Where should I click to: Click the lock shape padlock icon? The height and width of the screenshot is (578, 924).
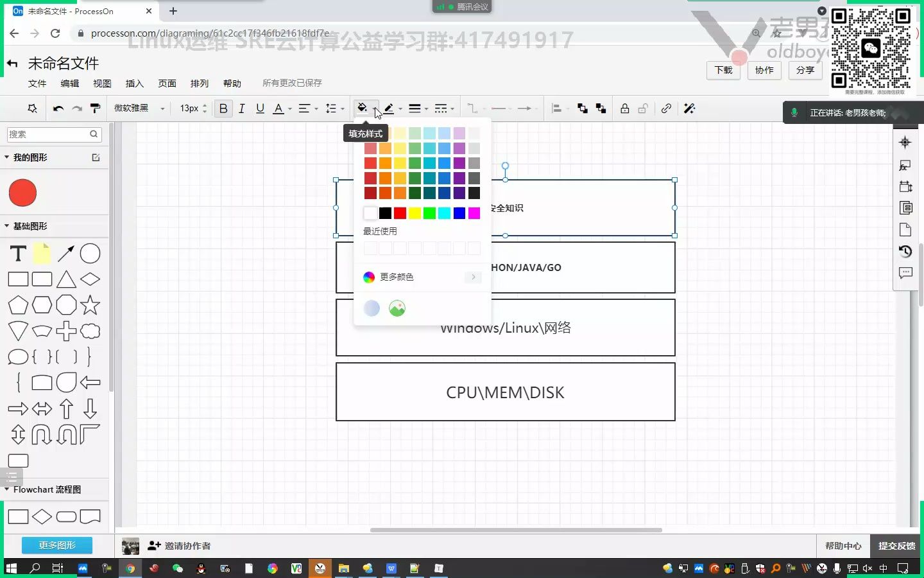(x=624, y=109)
